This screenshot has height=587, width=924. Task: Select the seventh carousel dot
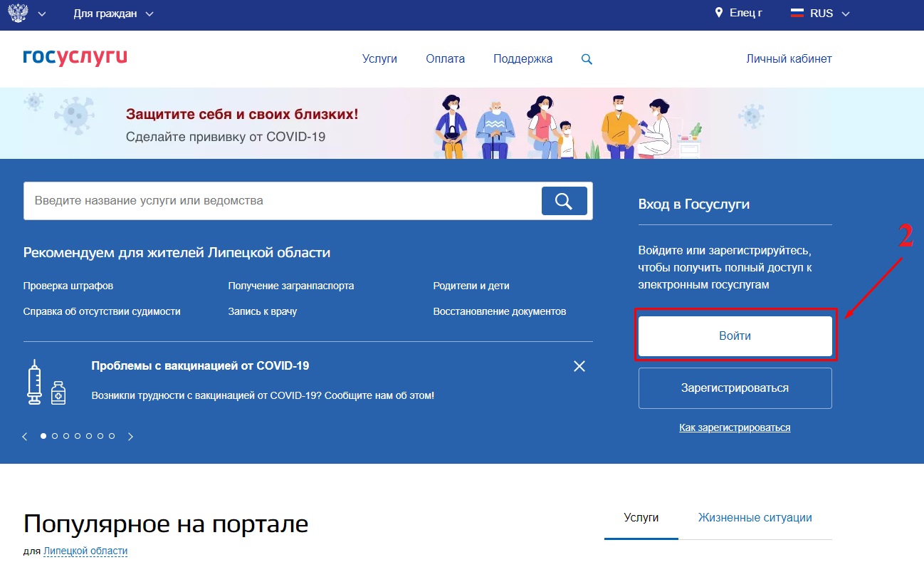(112, 436)
